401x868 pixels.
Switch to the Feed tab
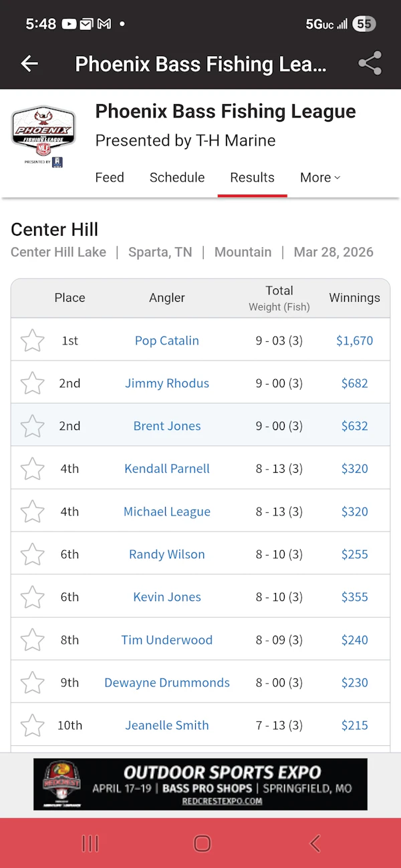[110, 178]
